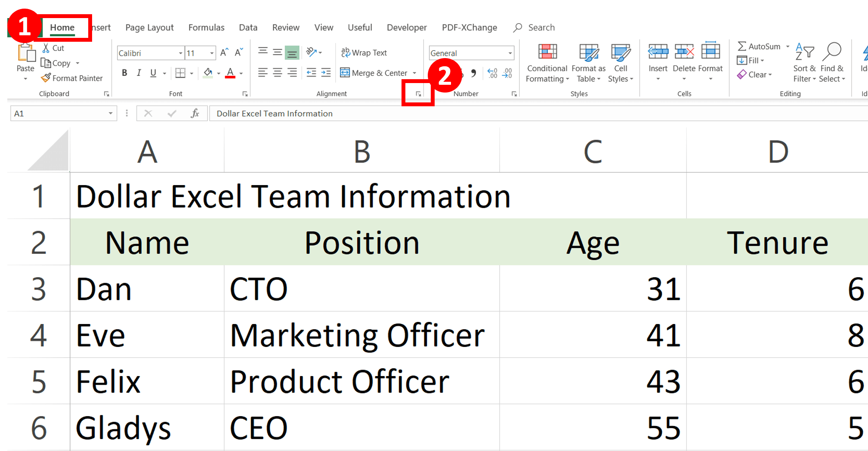Open the General number format dropdown

click(x=510, y=53)
